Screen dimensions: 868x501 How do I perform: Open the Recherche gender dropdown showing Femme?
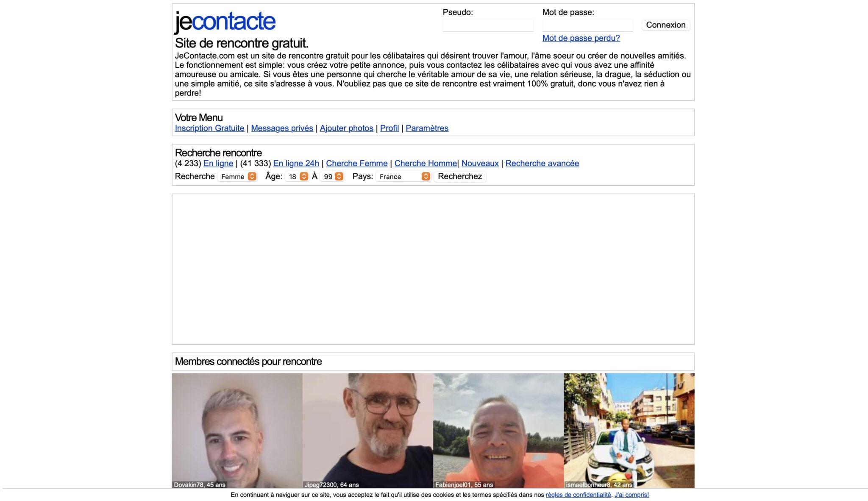pos(237,176)
